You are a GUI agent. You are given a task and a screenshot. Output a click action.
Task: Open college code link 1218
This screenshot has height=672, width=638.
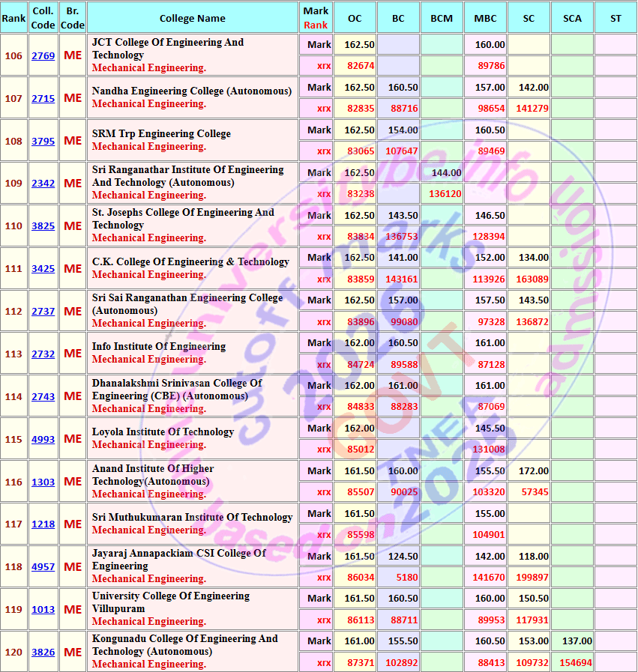(43, 524)
